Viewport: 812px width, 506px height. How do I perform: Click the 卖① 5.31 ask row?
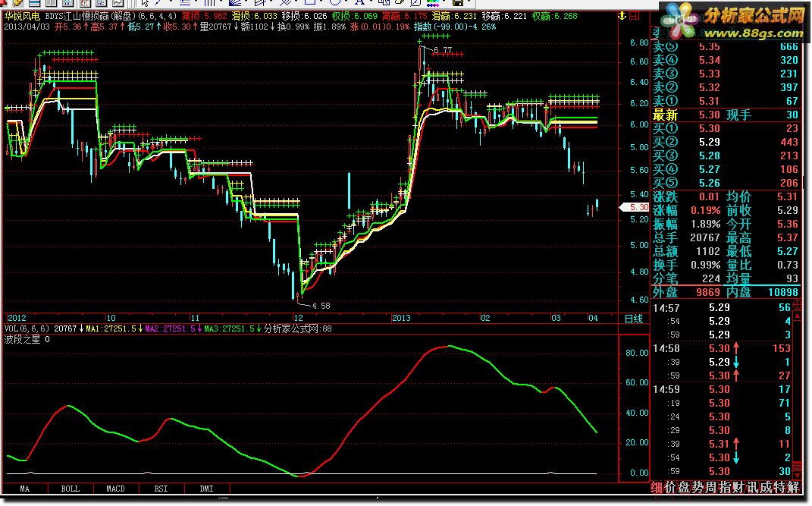click(x=726, y=101)
